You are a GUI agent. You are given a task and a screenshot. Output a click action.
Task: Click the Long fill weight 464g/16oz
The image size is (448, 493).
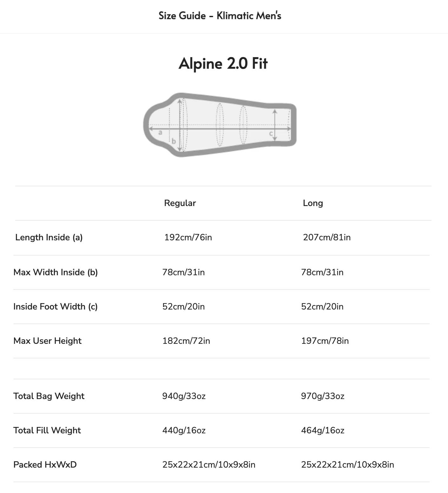click(x=323, y=430)
